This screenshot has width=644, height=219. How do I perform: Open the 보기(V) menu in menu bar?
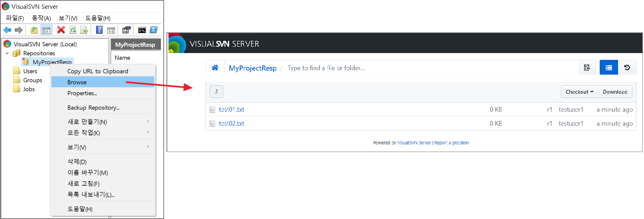coord(68,18)
